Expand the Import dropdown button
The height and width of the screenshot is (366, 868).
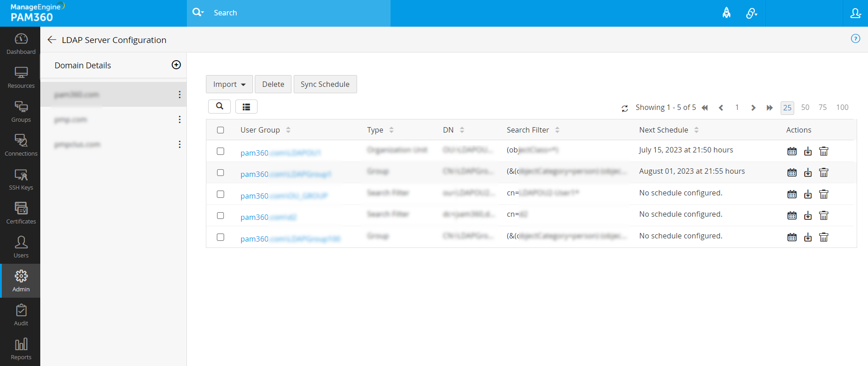tap(229, 84)
